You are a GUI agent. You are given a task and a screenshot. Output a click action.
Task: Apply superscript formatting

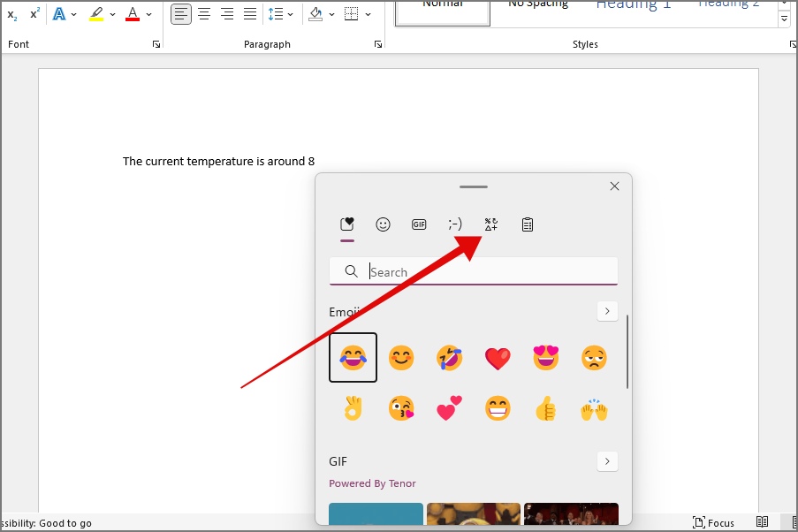[34, 14]
